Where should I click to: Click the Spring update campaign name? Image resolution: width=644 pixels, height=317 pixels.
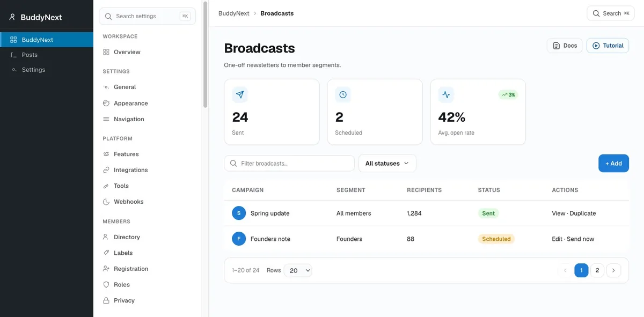pos(270,213)
